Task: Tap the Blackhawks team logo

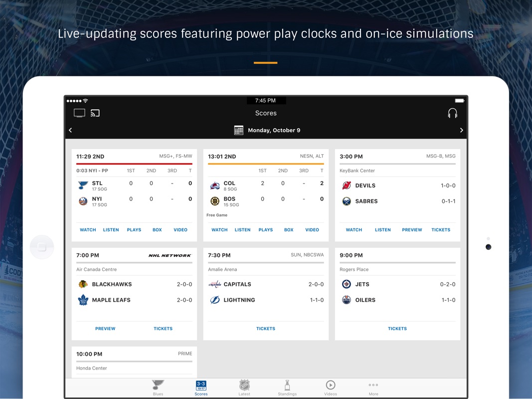Action: click(x=83, y=284)
